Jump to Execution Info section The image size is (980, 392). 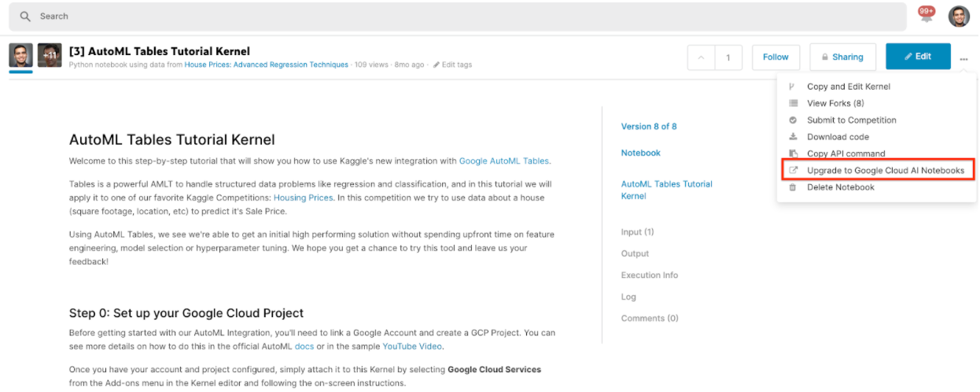649,276
